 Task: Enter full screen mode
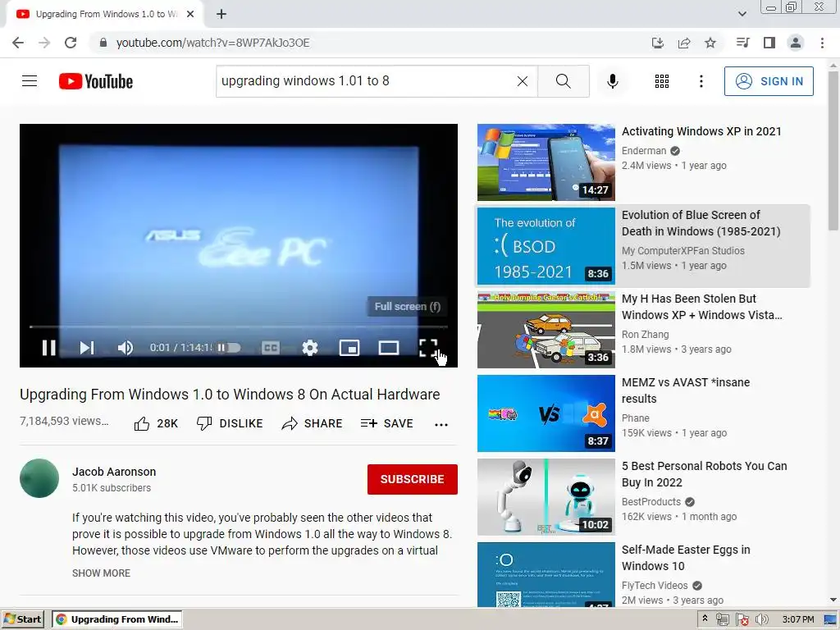tap(428, 348)
